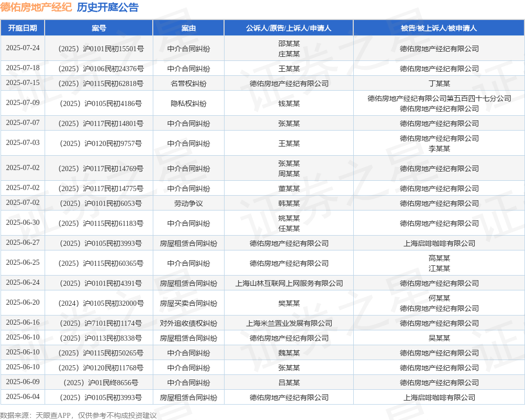Image resolution: width=525 pixels, height=420 pixels.
Task: Click defendant 江某某
Action: pos(439,268)
